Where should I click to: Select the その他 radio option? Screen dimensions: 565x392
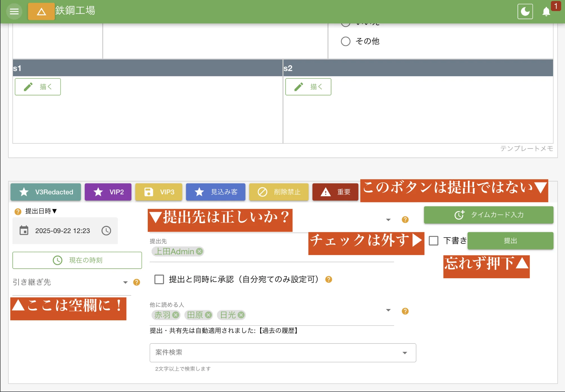(345, 41)
